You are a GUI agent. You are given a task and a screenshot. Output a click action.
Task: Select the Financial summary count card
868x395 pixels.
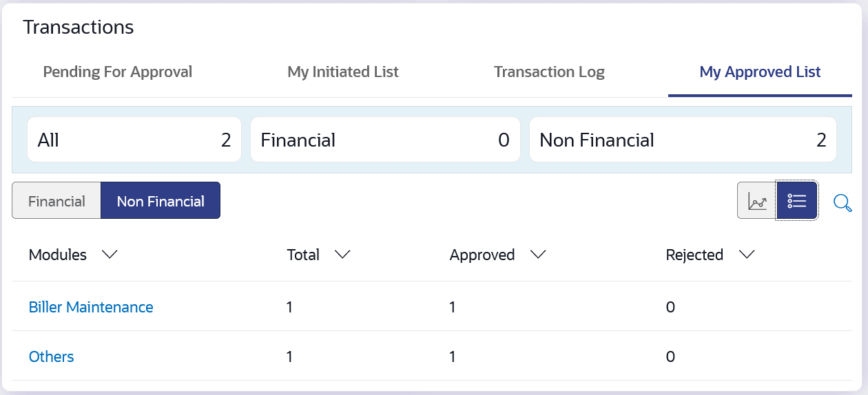385,140
